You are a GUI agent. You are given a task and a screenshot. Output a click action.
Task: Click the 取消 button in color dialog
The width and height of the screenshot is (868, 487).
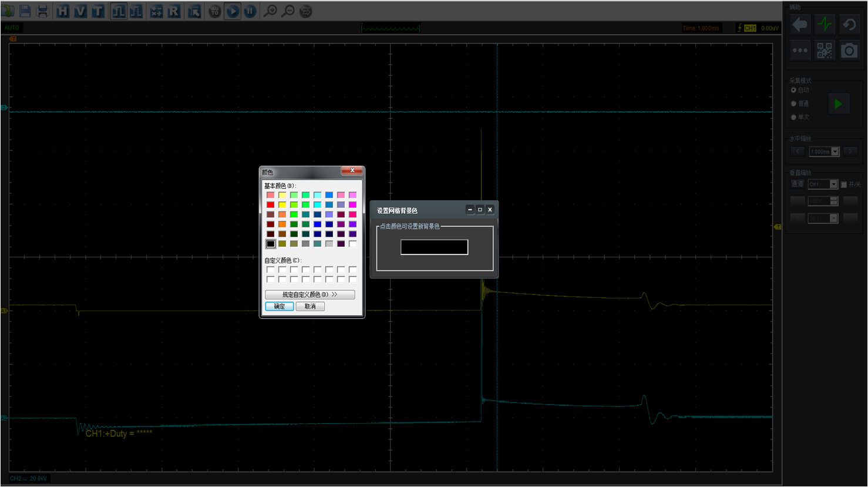click(310, 307)
